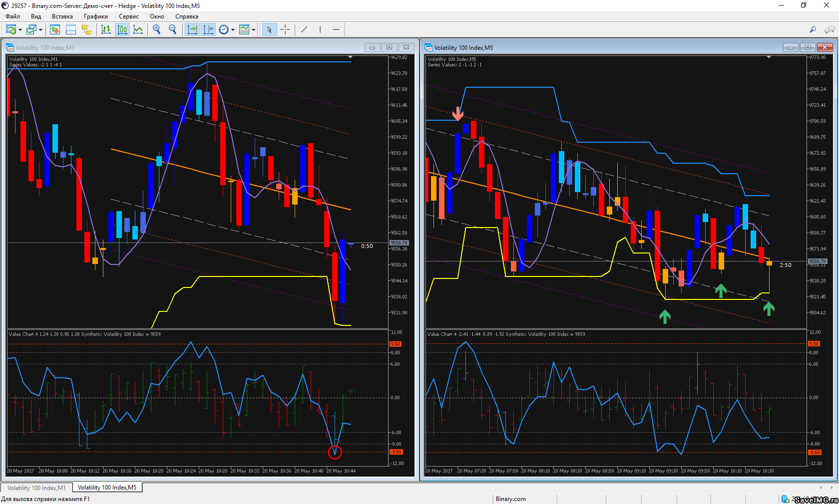The height and width of the screenshot is (504, 839).
Task: Open the Вставка menu
Action: point(62,16)
